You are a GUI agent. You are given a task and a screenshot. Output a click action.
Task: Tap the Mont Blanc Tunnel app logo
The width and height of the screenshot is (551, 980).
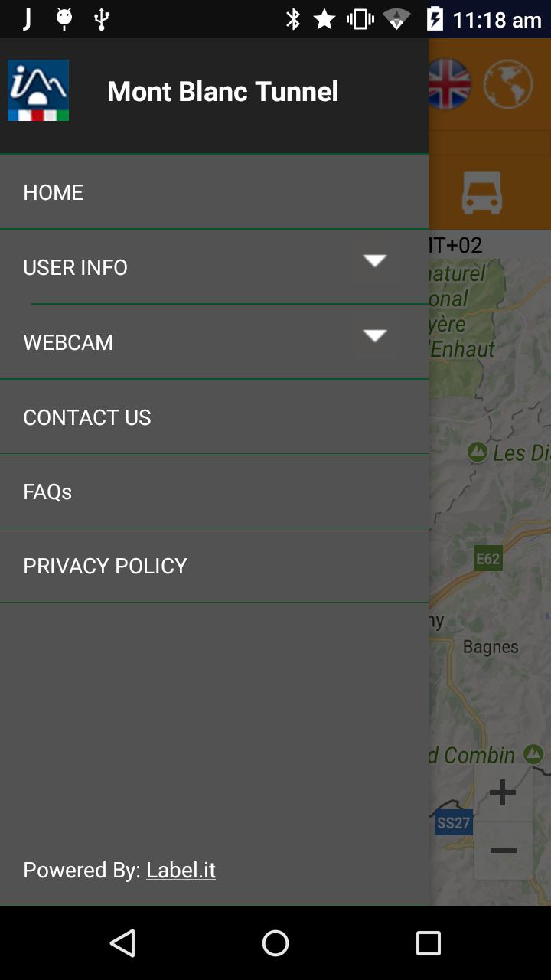(x=38, y=90)
